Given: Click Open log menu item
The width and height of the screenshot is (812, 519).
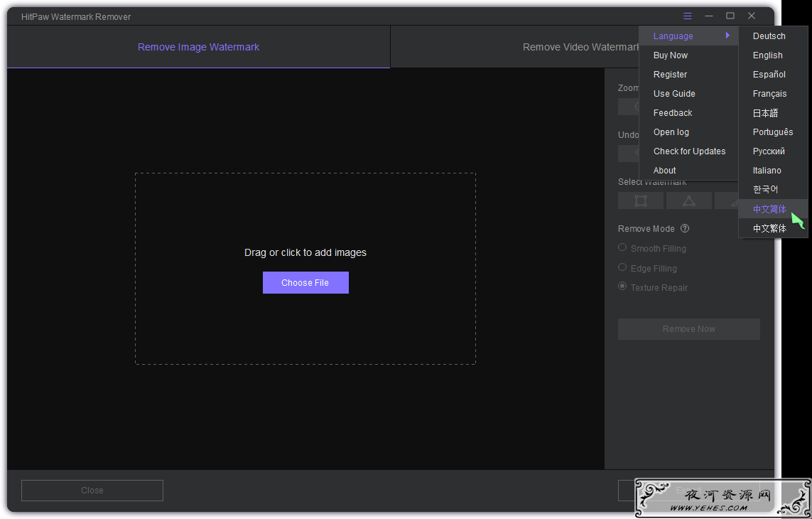Looking at the screenshot, I should click(689, 132).
